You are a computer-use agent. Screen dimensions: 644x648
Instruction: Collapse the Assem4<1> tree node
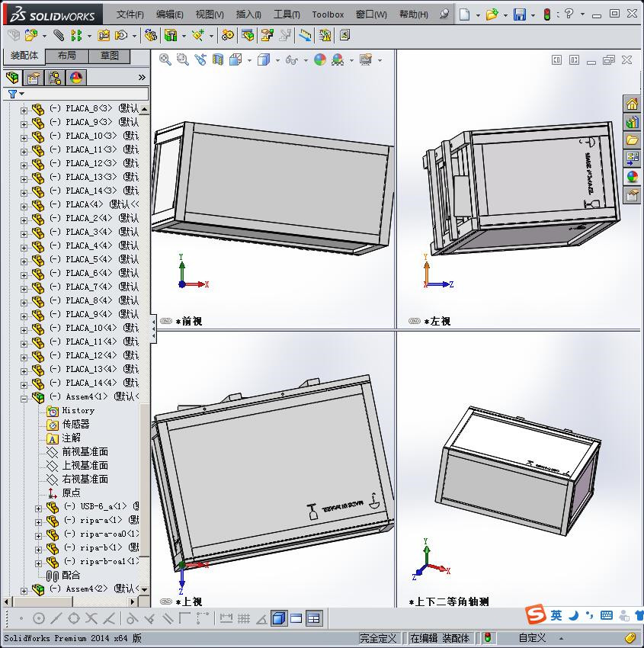click(x=24, y=399)
